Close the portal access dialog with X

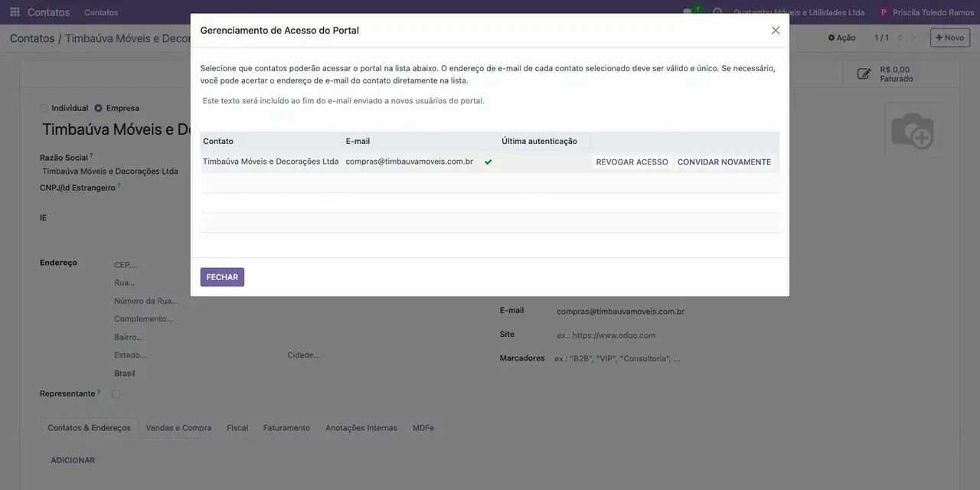click(x=776, y=31)
